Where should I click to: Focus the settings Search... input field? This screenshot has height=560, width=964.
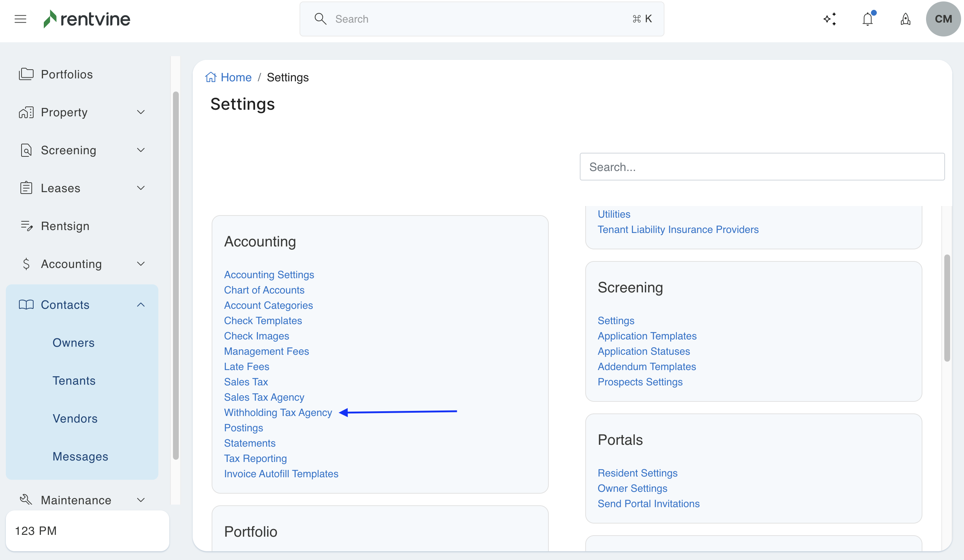click(761, 167)
